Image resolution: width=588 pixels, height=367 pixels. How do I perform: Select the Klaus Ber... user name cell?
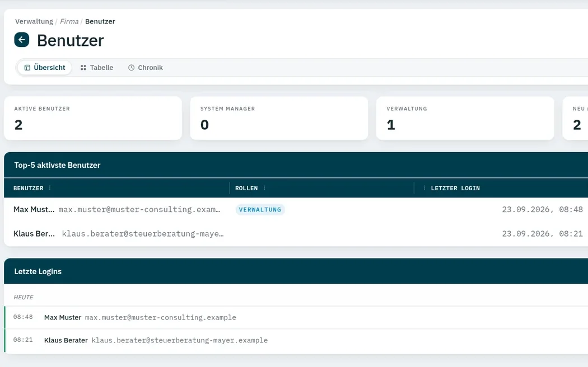(34, 234)
